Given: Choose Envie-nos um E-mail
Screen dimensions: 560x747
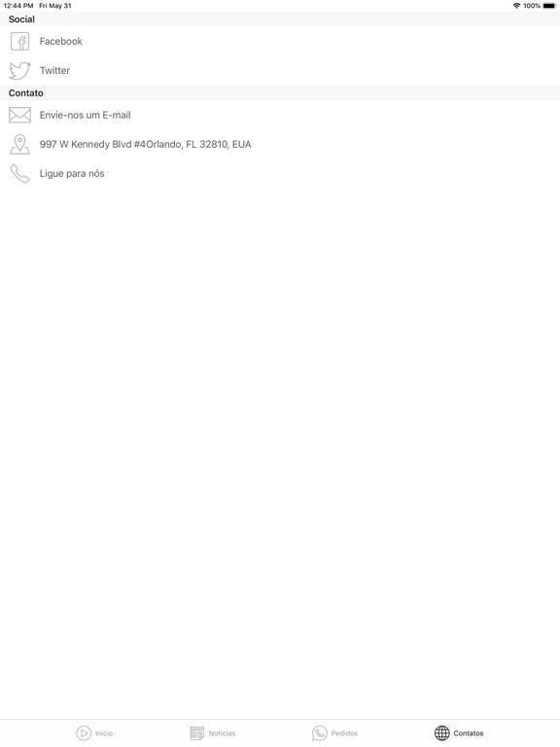Looking at the screenshot, I should tap(280, 115).
